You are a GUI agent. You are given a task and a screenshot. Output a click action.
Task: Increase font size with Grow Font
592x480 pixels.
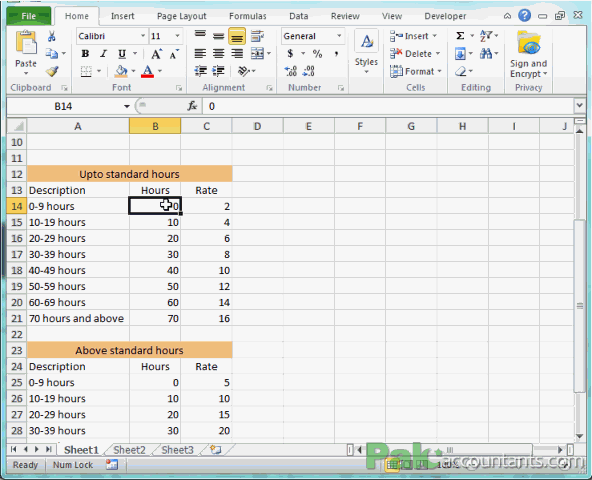point(156,54)
